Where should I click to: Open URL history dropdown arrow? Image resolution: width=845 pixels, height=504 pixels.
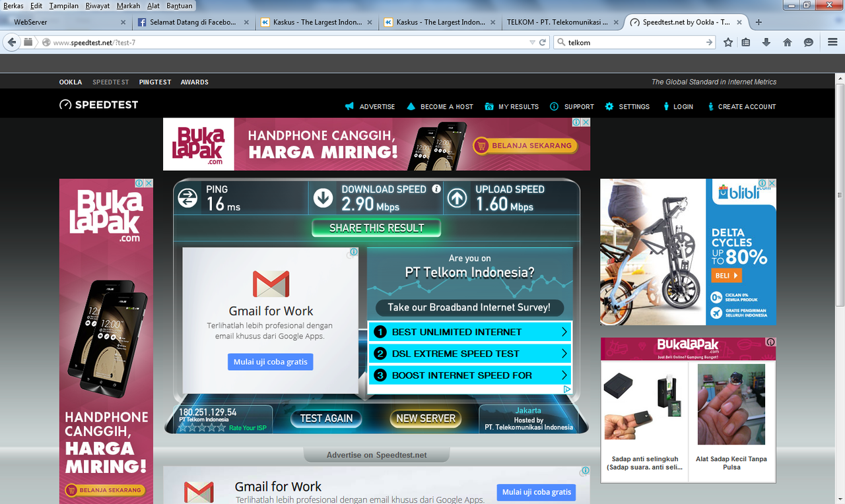[532, 42]
